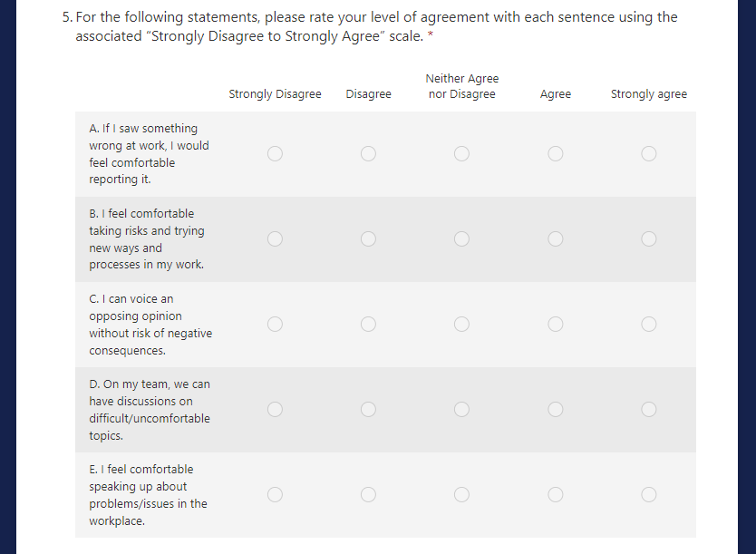This screenshot has height=554, width=756.
Task: Select Neither Agree nor Disagree for statement C
Action: click(461, 325)
